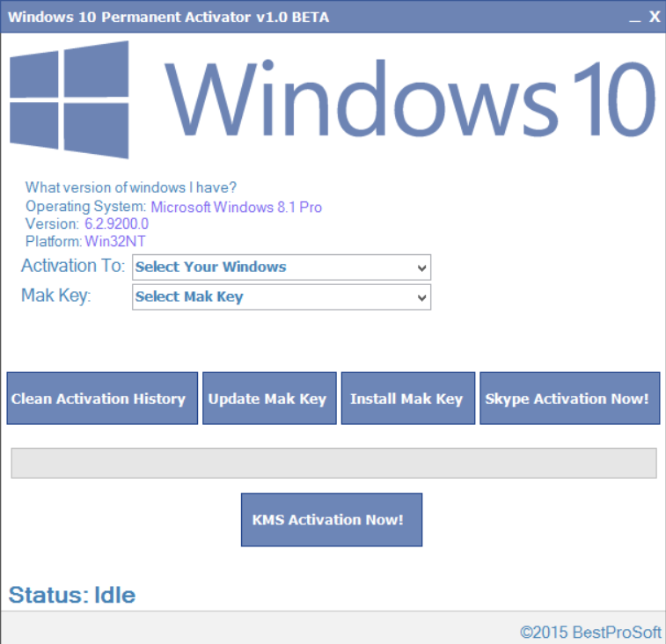Click the activation progress bar

(x=333, y=463)
